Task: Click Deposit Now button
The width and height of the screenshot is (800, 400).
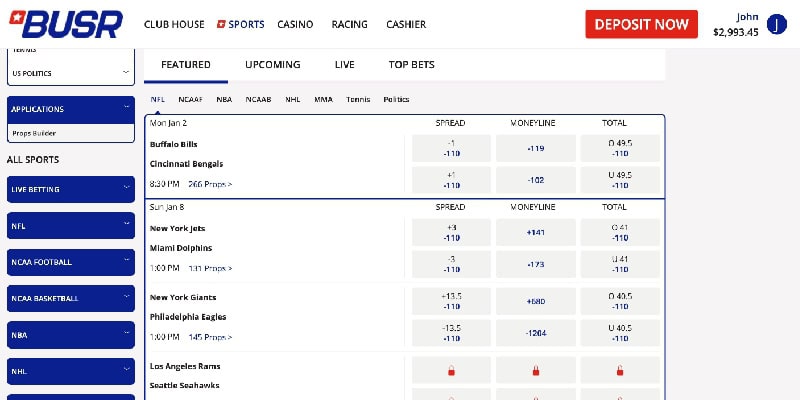Action: pyautogui.click(x=641, y=24)
